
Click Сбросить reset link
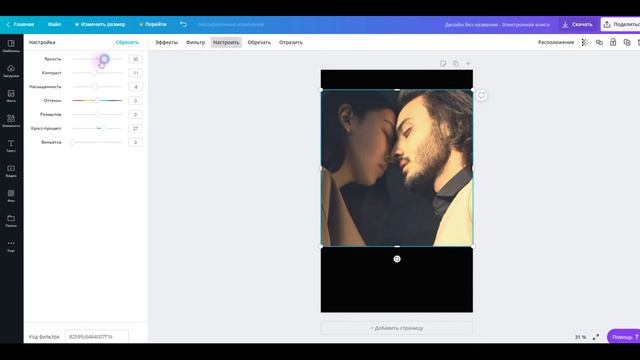(127, 42)
